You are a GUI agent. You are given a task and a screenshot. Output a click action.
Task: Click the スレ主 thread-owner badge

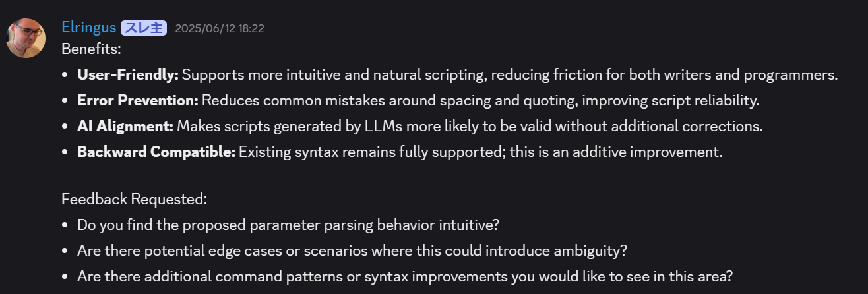pos(143,28)
